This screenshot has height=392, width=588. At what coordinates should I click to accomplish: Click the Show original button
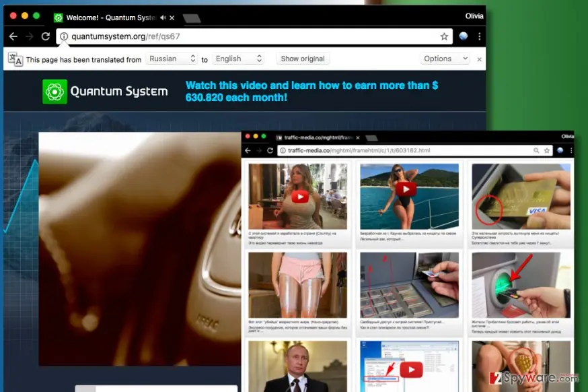click(x=303, y=59)
